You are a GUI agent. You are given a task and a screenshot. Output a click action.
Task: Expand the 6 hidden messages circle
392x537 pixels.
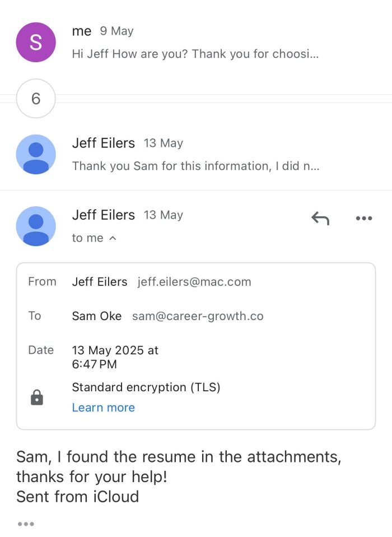(36, 99)
